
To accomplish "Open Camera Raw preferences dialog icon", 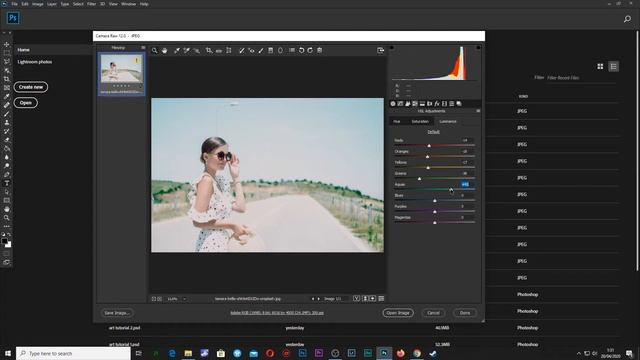I will click(292, 51).
